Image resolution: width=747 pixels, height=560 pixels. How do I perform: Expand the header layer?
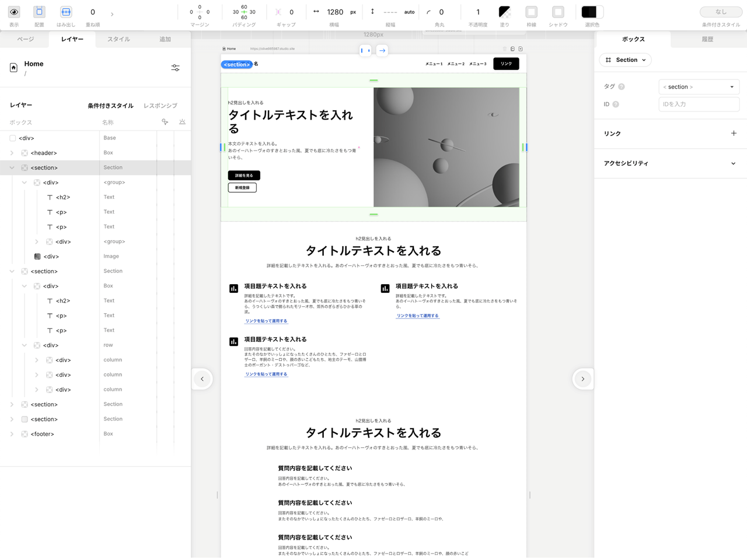pos(12,153)
